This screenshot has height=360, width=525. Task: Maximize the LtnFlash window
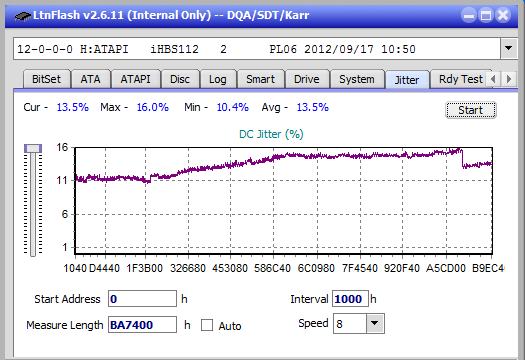[486, 15]
